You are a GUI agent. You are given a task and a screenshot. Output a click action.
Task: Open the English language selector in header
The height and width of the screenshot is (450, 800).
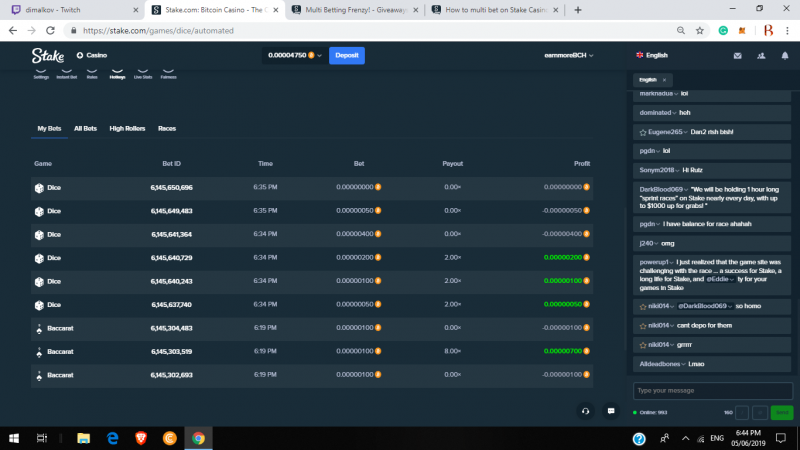652,55
